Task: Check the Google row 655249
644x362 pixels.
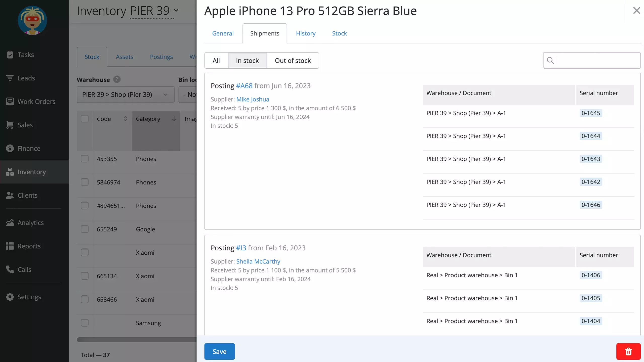Action: (85, 229)
